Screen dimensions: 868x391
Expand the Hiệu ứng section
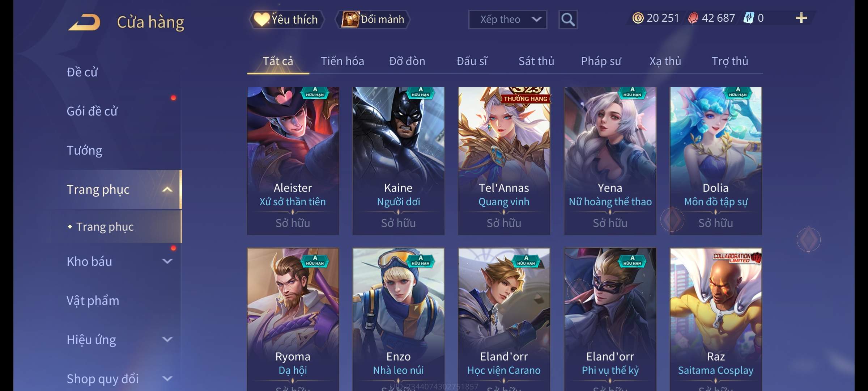[x=167, y=340]
